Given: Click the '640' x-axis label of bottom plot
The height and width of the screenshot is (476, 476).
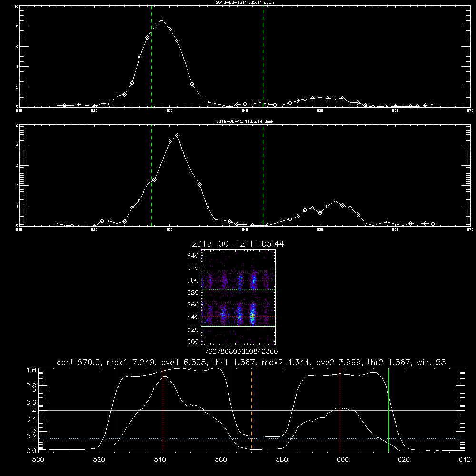Looking at the screenshot, I should point(465,460).
